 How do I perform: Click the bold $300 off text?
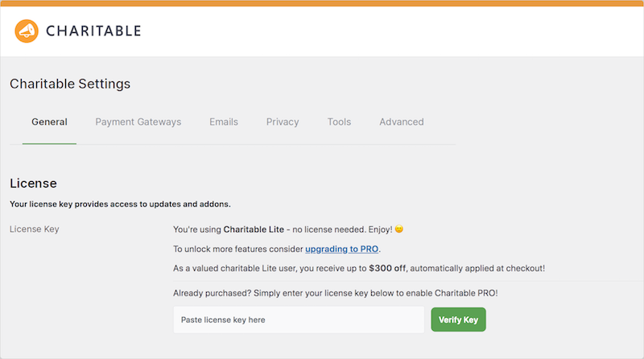(x=387, y=268)
